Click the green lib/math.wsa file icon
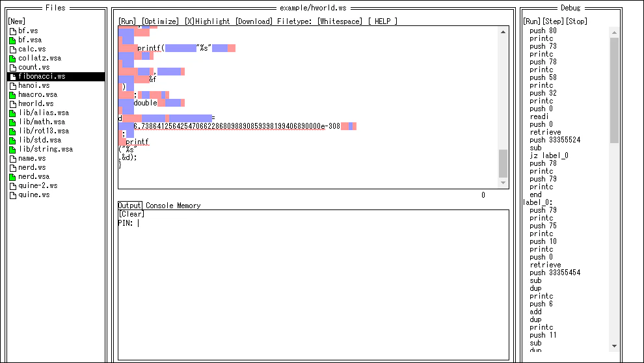 click(13, 122)
